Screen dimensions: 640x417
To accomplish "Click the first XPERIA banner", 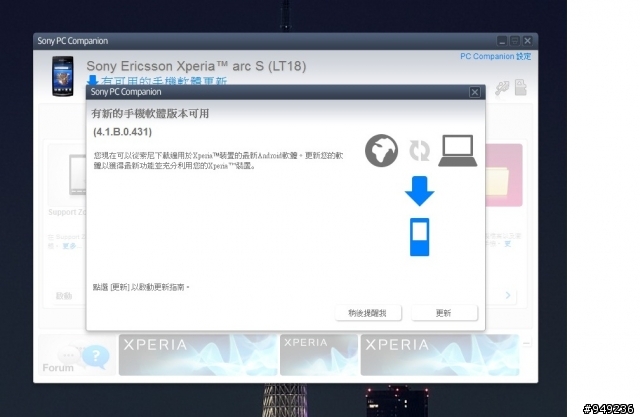I will coord(198,355).
